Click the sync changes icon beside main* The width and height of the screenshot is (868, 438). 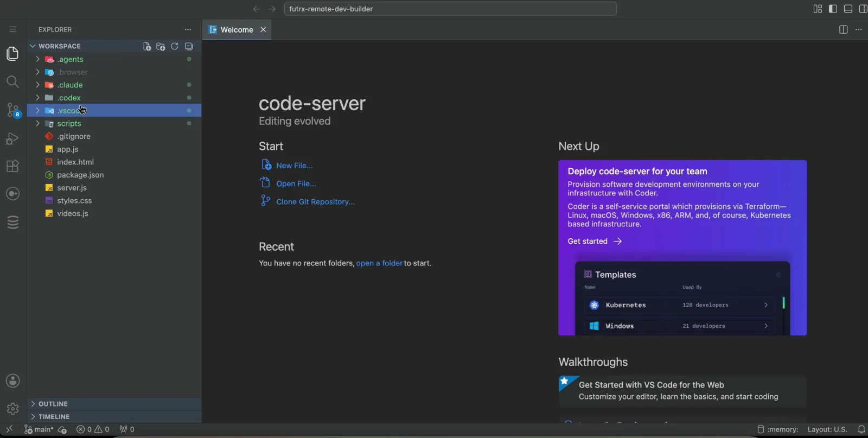point(62,430)
